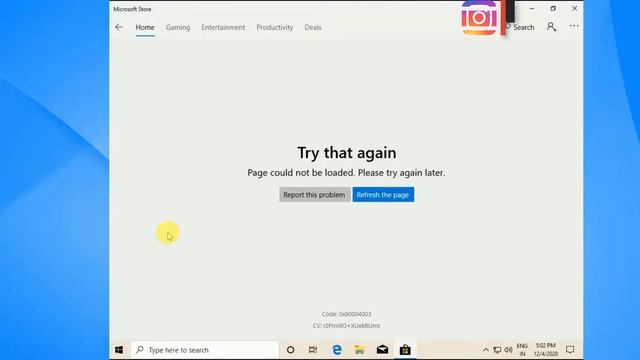This screenshot has width=640, height=360.
Task: Close the Microsoft Store window
Action: [x=575, y=8]
